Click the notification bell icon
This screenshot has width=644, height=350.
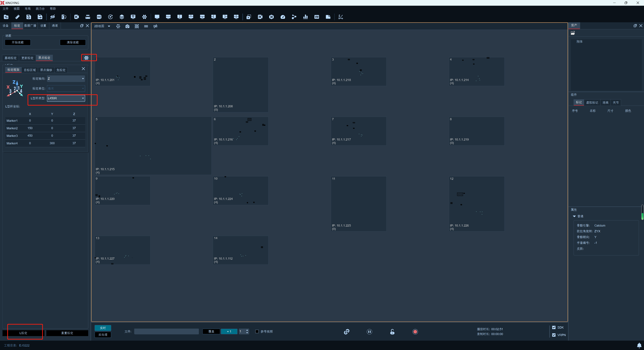pyautogui.click(x=639, y=345)
